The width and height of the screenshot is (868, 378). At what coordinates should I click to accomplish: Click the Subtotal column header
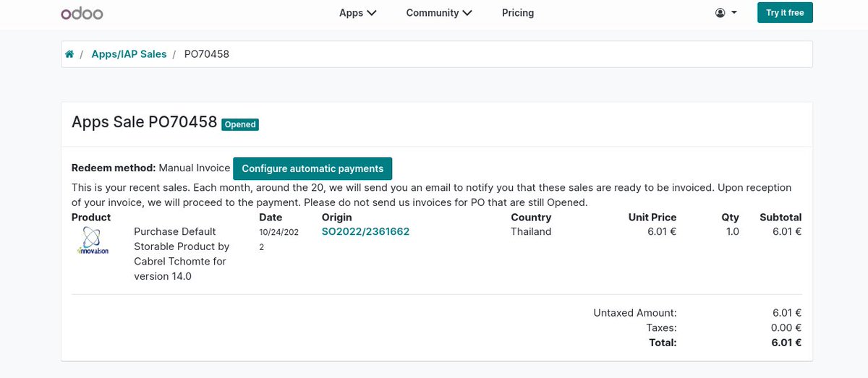tap(780, 217)
